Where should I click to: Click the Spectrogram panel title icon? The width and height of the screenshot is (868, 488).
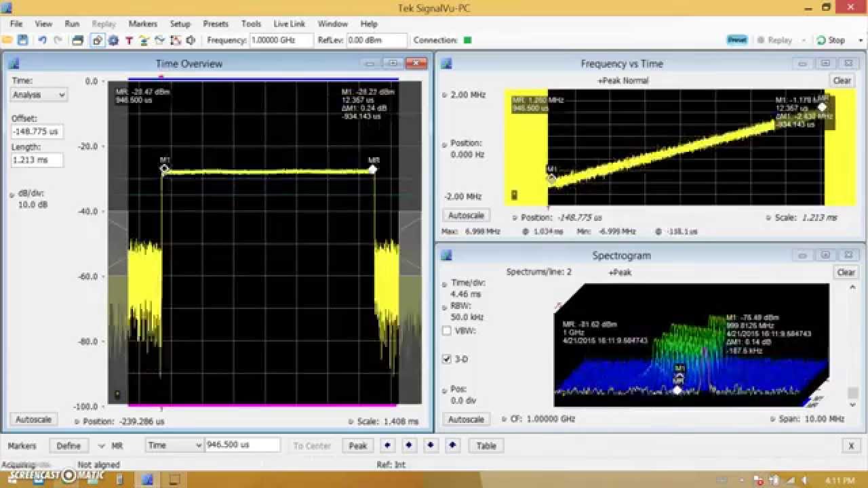pos(447,256)
